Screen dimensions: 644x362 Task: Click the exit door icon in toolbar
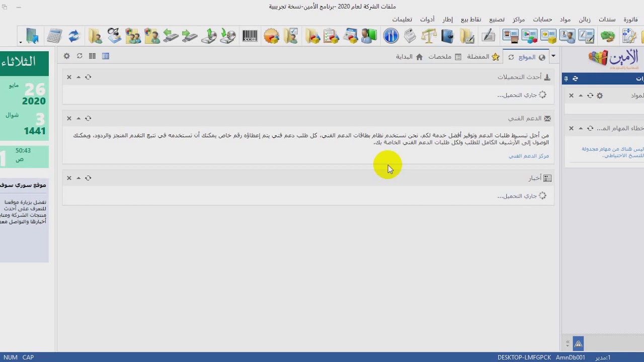pyautogui.click(x=32, y=36)
